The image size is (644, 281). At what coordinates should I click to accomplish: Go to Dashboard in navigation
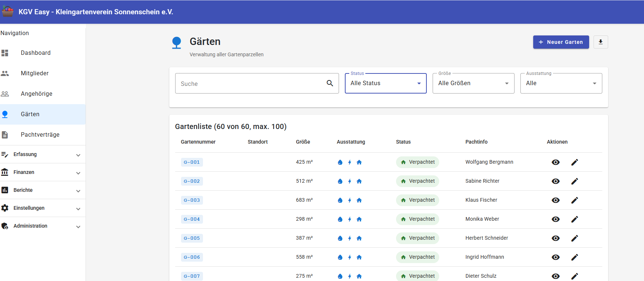pyautogui.click(x=43, y=53)
